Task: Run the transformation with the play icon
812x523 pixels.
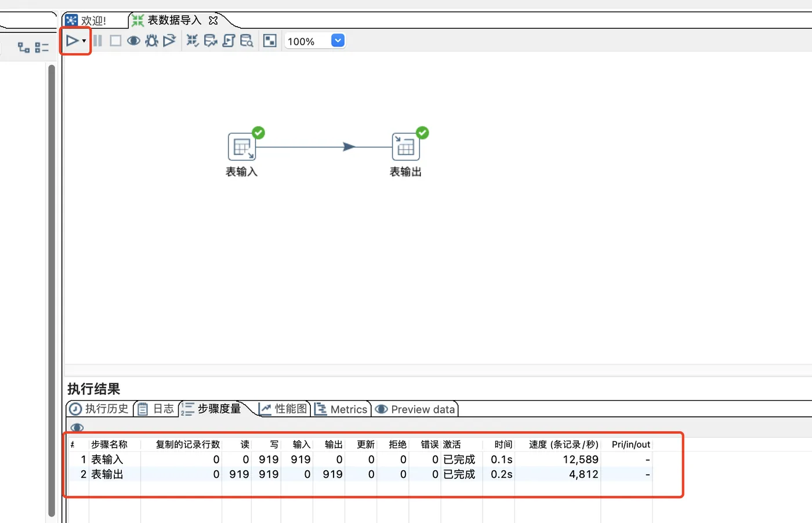Action: [72, 41]
